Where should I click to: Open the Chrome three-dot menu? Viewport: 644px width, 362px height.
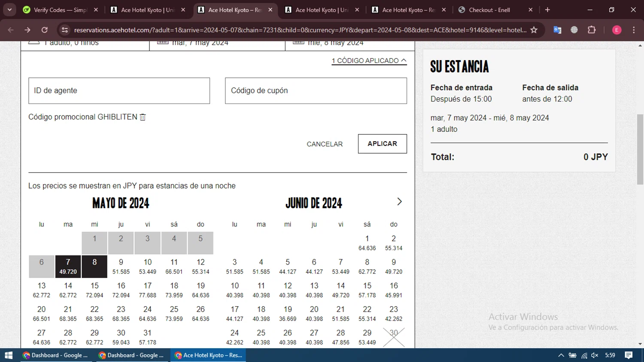tap(634, 30)
